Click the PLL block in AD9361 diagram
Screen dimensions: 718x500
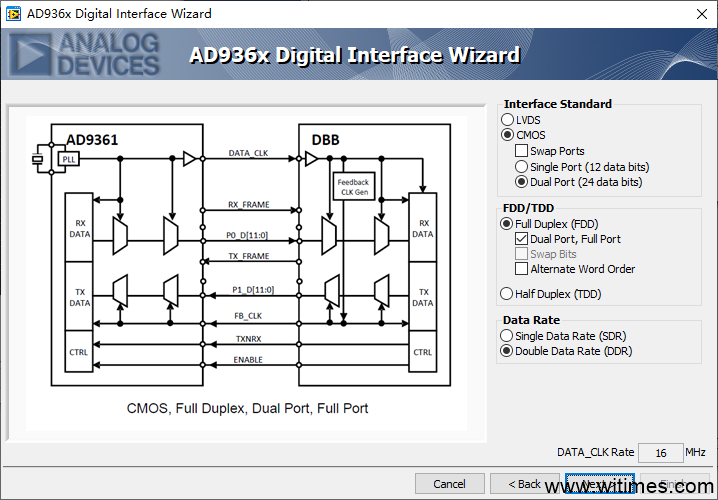click(68, 159)
